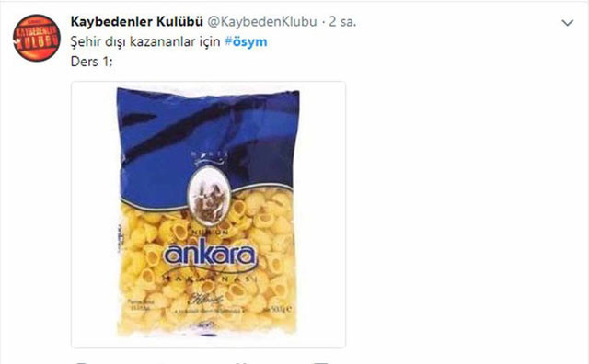
Task: Select the @KaybedenKlubu handle
Action: (262, 22)
